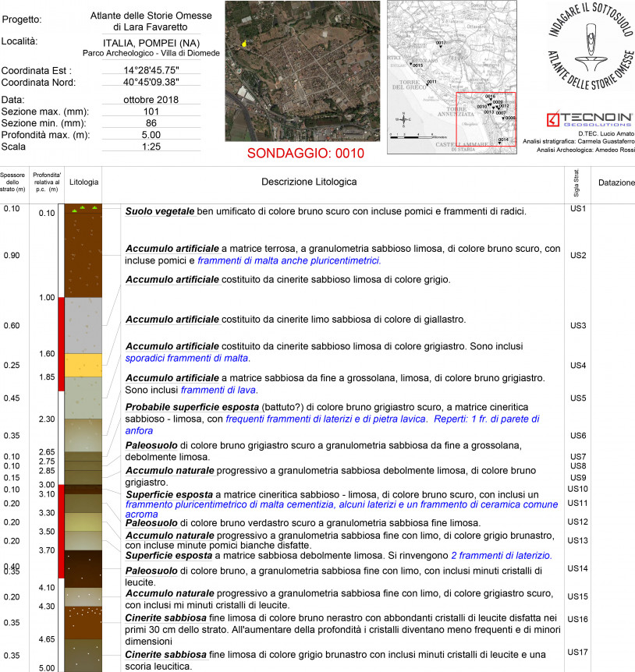
Task: Click the yellow US4 layer in the lithology column
Action: pos(83,364)
